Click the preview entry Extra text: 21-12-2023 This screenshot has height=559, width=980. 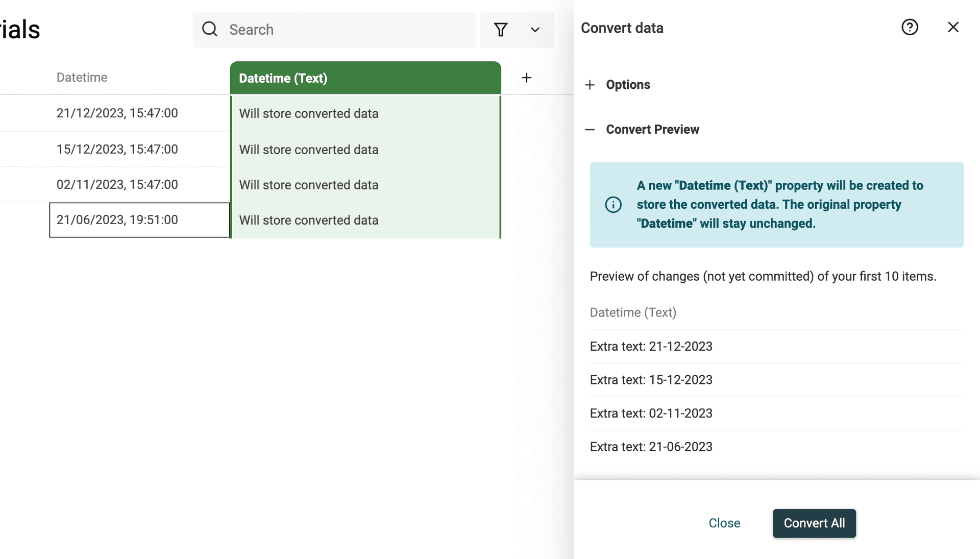pos(651,346)
